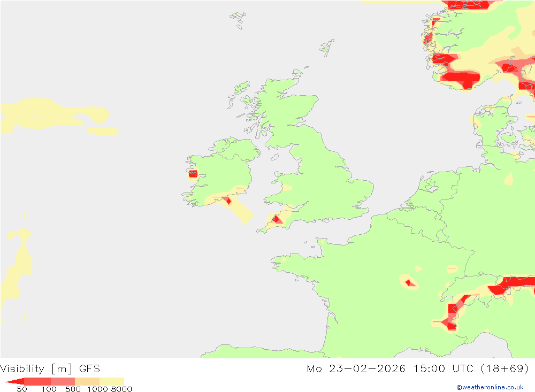Select the 100–500 m pink legend swatch
This screenshot has height=392, width=535.
(63, 381)
